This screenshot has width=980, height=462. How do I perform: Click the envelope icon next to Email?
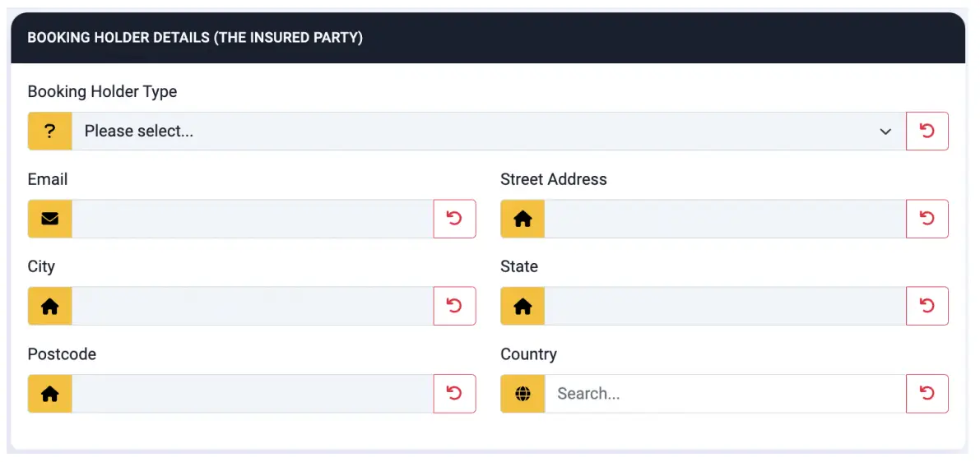50,219
